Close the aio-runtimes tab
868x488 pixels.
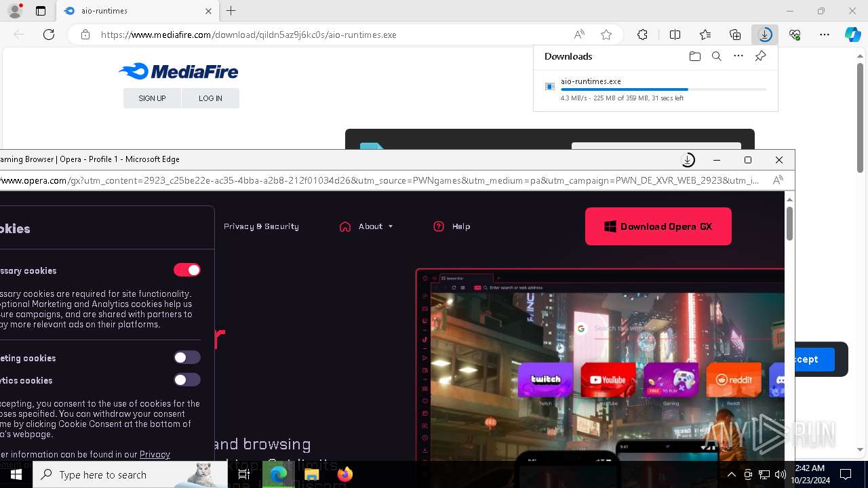208,11
